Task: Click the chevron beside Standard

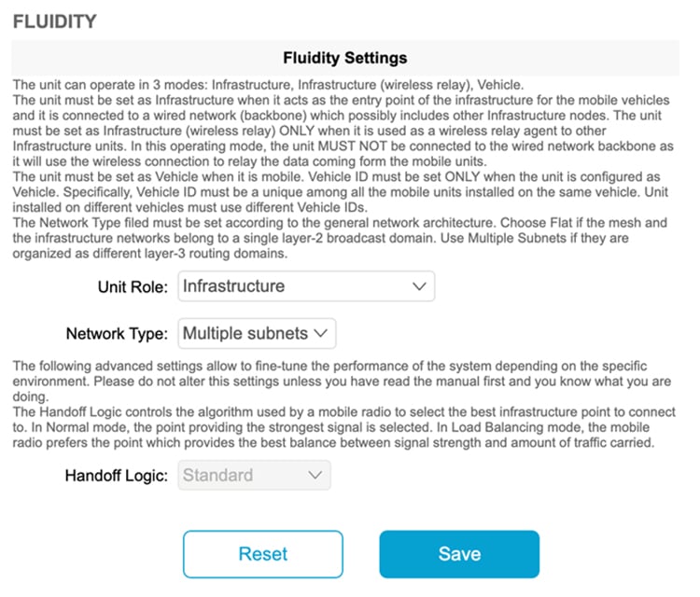Action: click(x=315, y=475)
